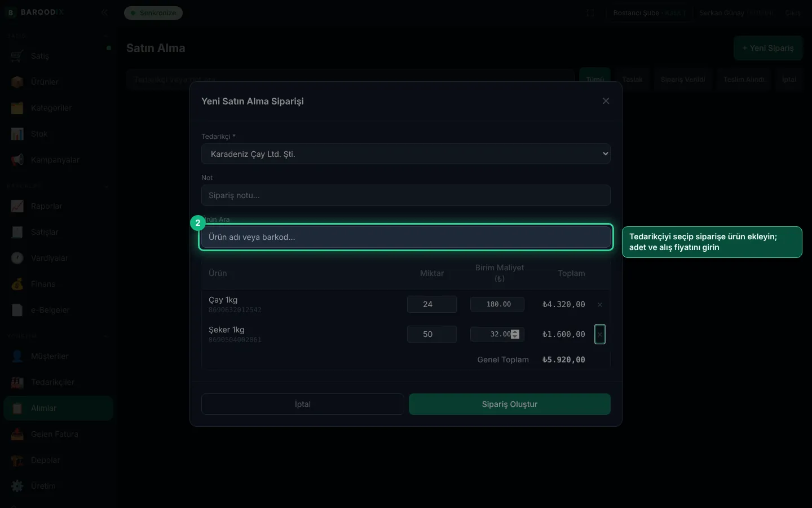Switch to the Taslak tab
This screenshot has width=812, height=508.
pyautogui.click(x=633, y=80)
